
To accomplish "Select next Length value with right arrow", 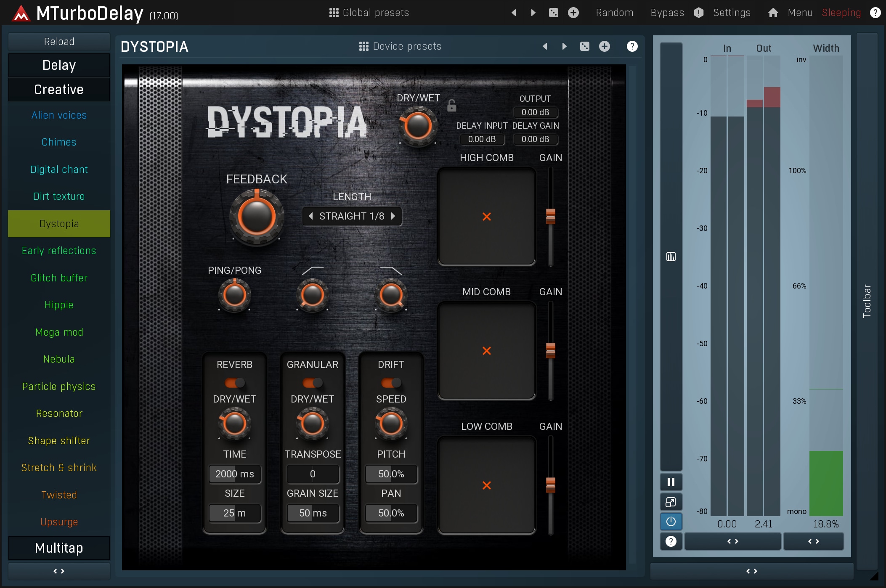I will [393, 216].
